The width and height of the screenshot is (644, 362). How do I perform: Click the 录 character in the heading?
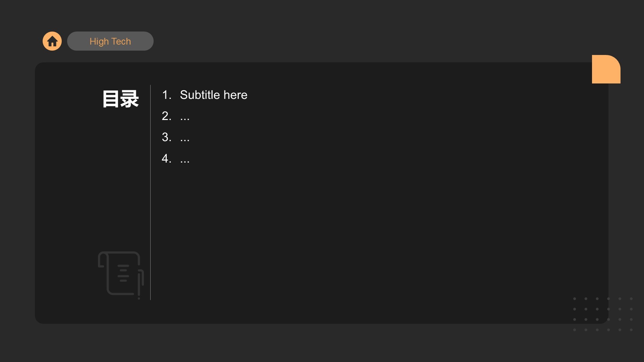pos(130,99)
